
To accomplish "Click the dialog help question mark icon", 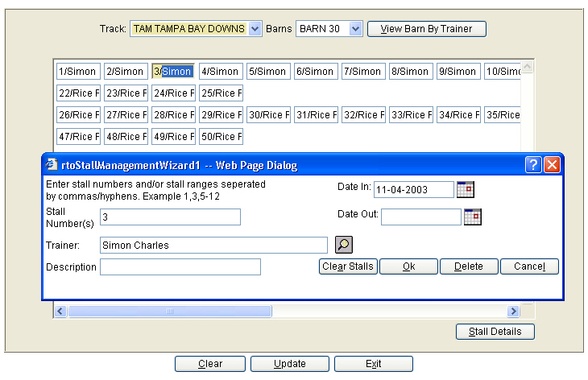I will click(x=533, y=165).
